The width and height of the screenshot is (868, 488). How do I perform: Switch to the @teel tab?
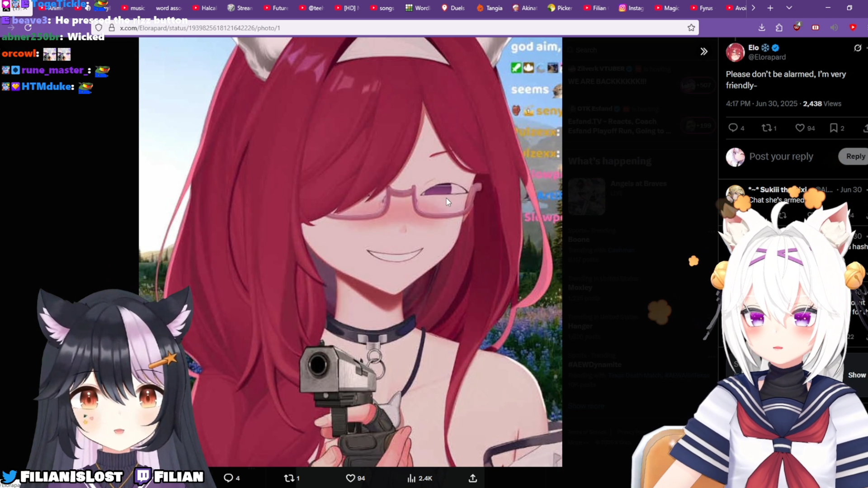[311, 8]
